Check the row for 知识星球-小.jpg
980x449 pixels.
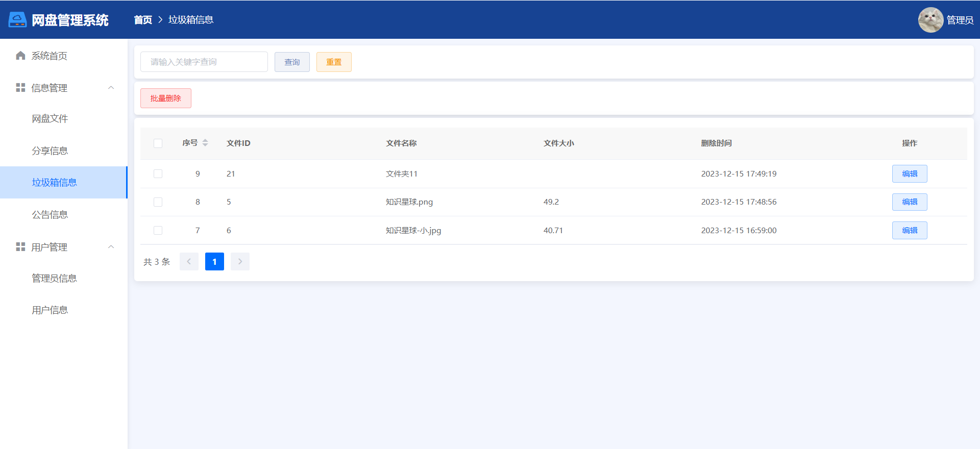[158, 231]
